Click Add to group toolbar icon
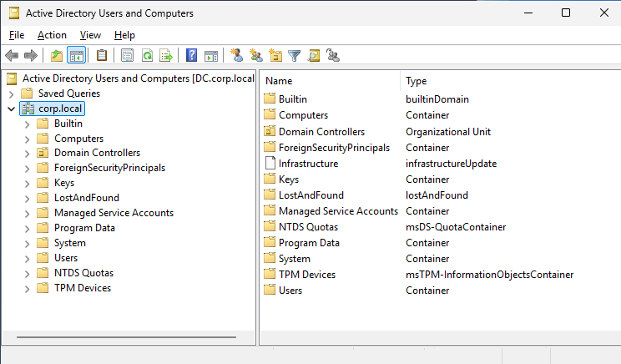The image size is (621, 364). tap(333, 55)
